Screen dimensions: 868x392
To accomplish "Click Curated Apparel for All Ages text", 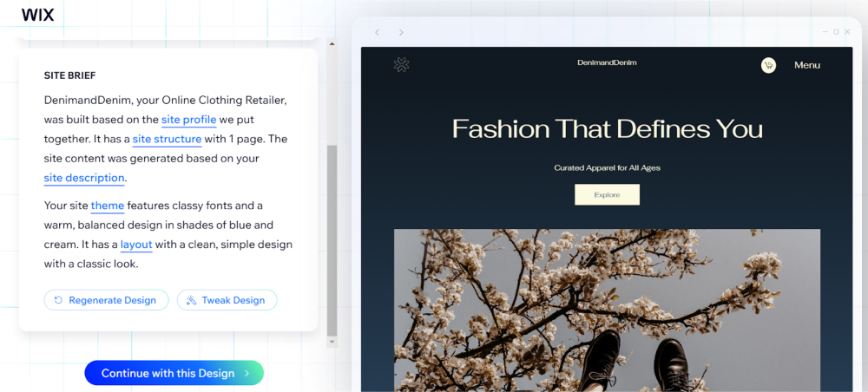I will tap(608, 167).
